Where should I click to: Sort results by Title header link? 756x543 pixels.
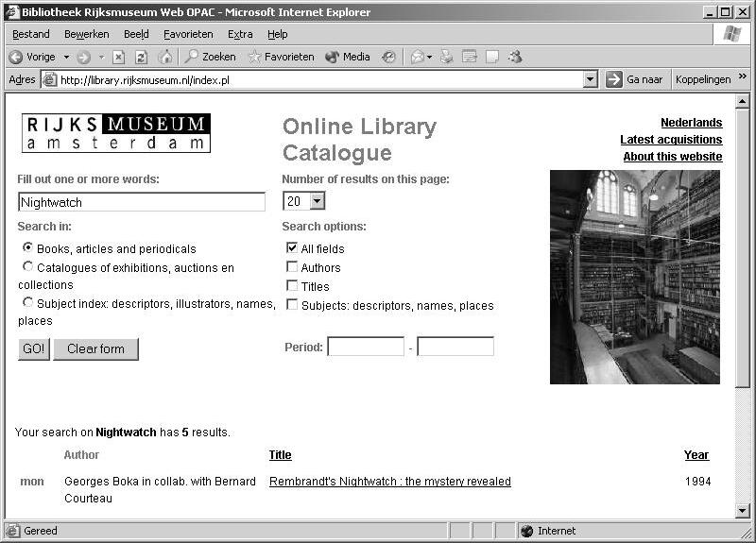point(280,455)
